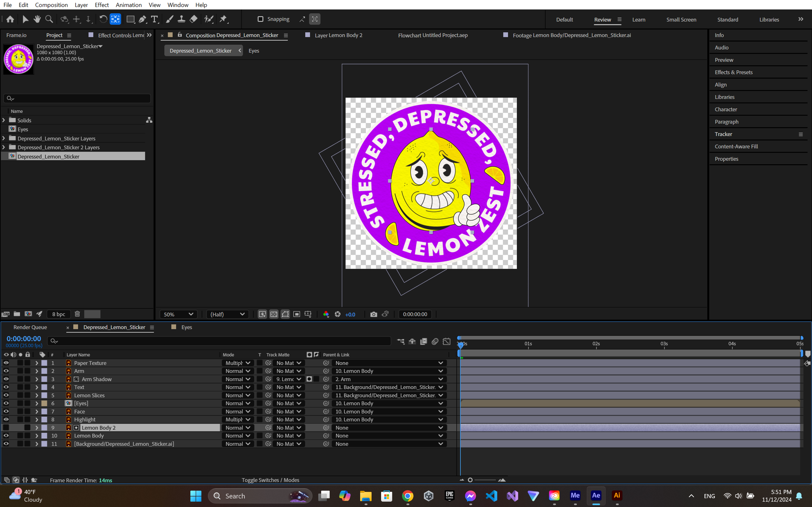812x507 pixels.
Task: Pick the Zoom magnifier tool
Action: pos(49,19)
